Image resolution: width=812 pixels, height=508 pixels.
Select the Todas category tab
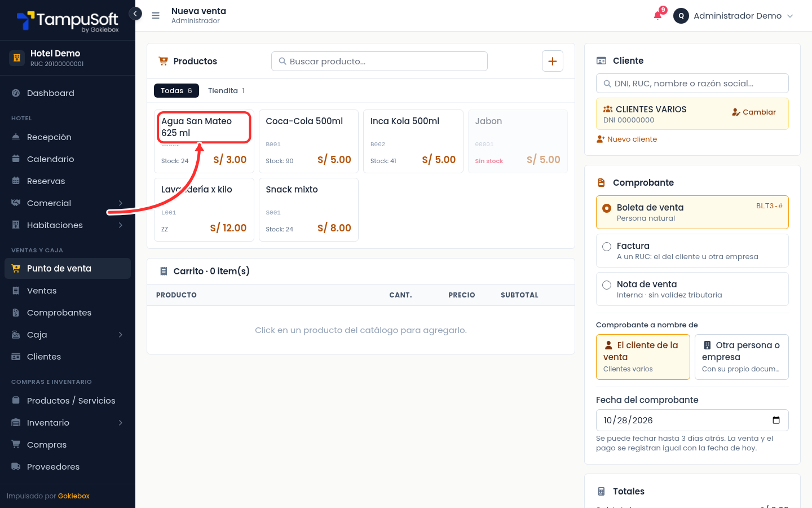pyautogui.click(x=176, y=91)
